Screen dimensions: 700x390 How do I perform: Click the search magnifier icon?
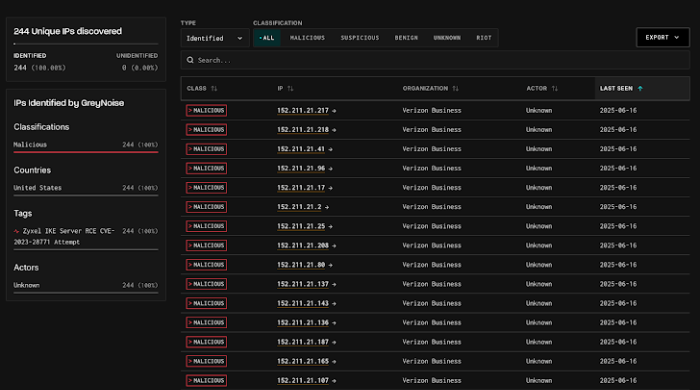click(x=190, y=60)
